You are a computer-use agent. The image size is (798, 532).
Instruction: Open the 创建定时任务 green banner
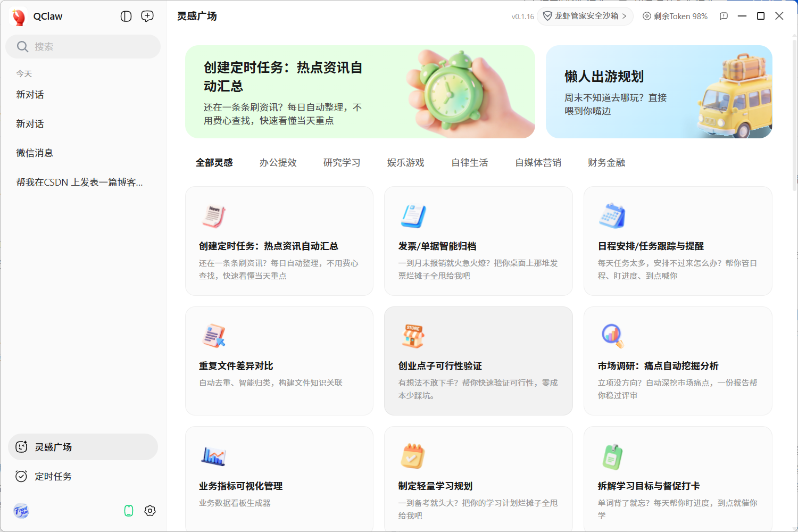coord(360,92)
